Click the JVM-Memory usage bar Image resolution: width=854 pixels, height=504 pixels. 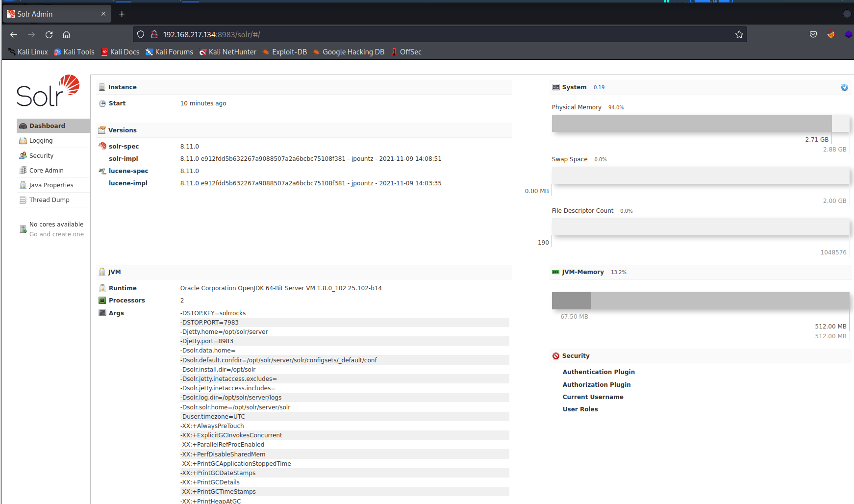coord(701,301)
